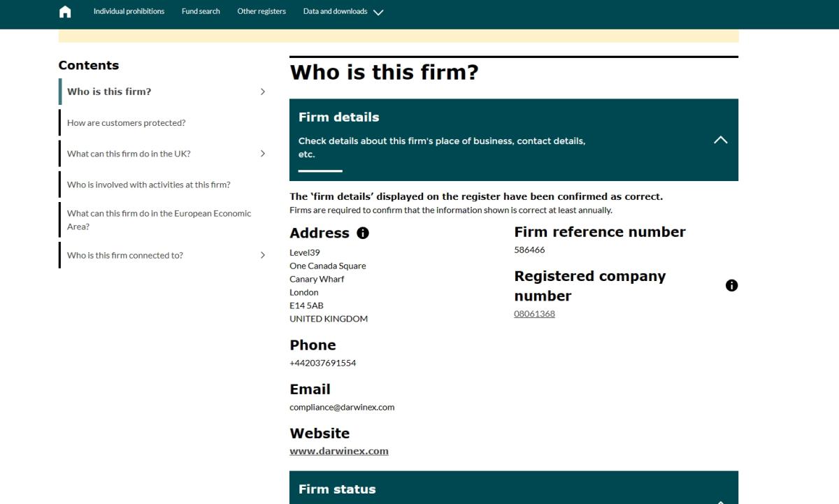Screen dimensions: 839x504
Task: Click info icon beside Registered company number
Action: click(x=731, y=285)
